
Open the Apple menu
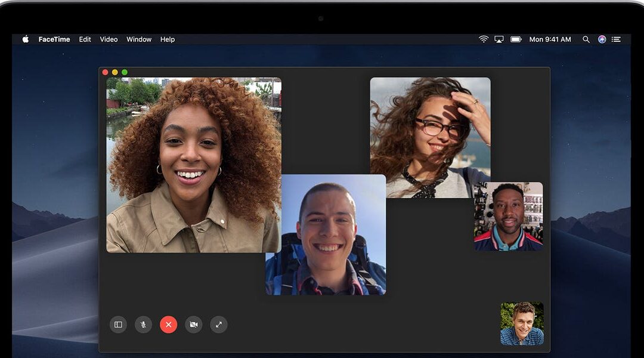[x=26, y=39]
